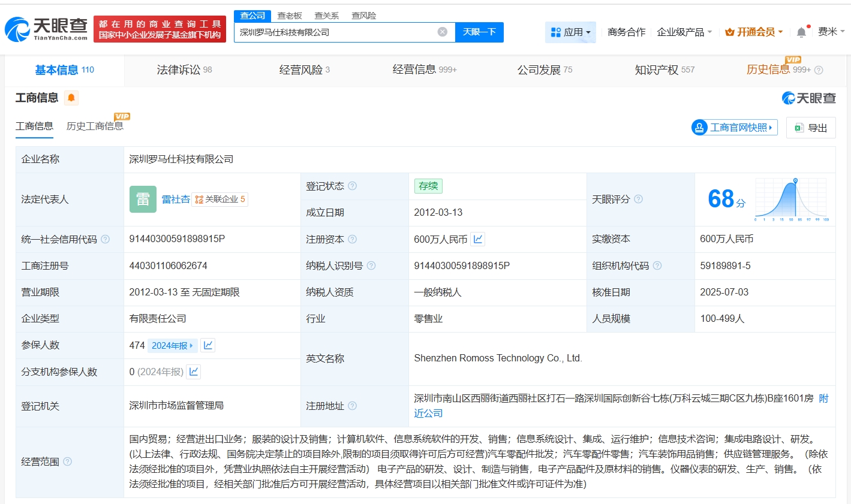
Task: Click help icon next to 天眼评分
Action: click(x=639, y=199)
